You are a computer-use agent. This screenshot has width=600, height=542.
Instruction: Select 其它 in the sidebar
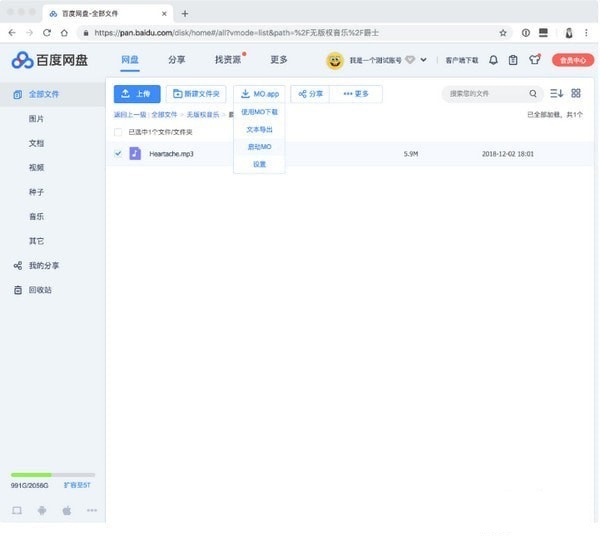(x=36, y=241)
